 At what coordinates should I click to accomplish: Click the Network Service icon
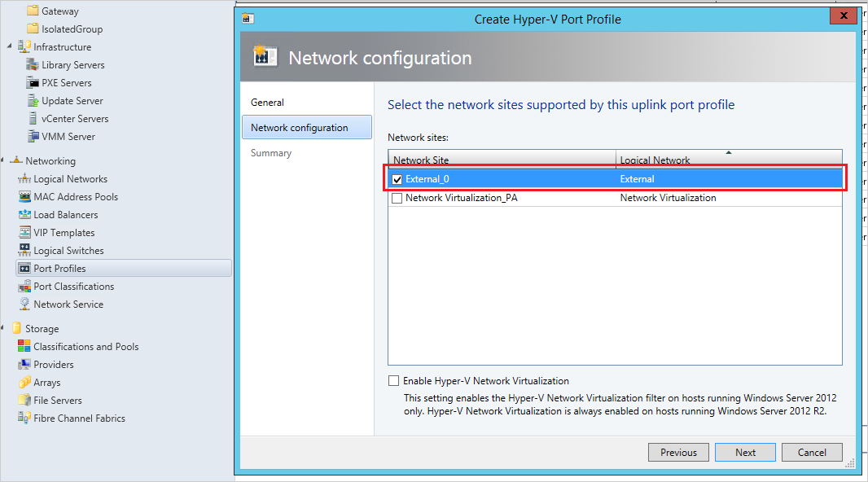(24, 304)
